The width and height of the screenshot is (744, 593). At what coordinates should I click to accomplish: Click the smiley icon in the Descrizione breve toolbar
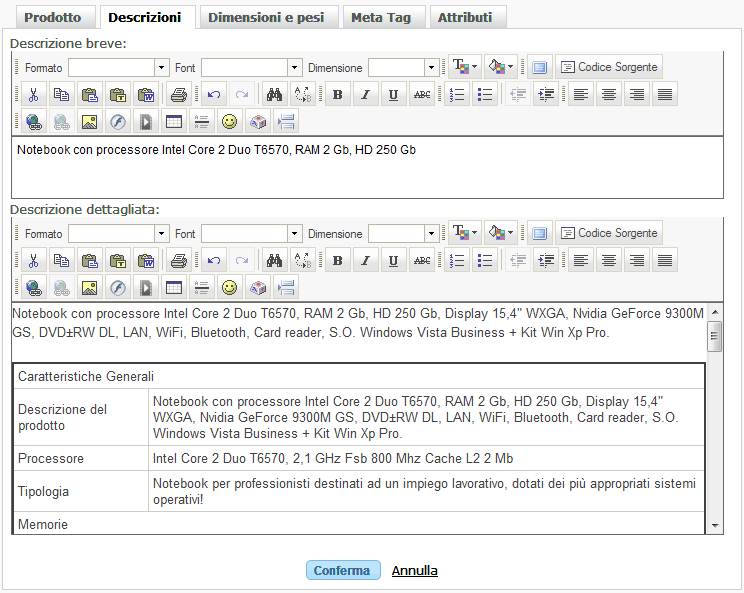pos(230,122)
